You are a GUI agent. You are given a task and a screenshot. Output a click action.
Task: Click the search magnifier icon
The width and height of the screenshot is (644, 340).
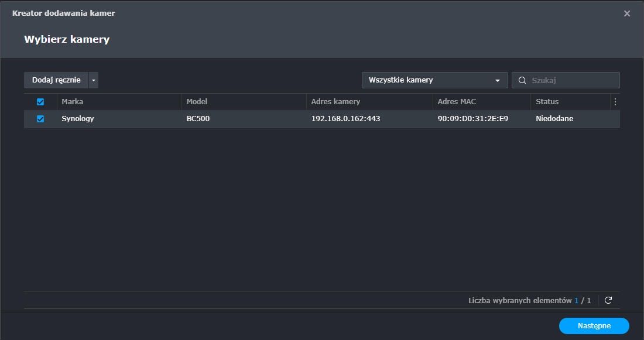click(x=522, y=80)
